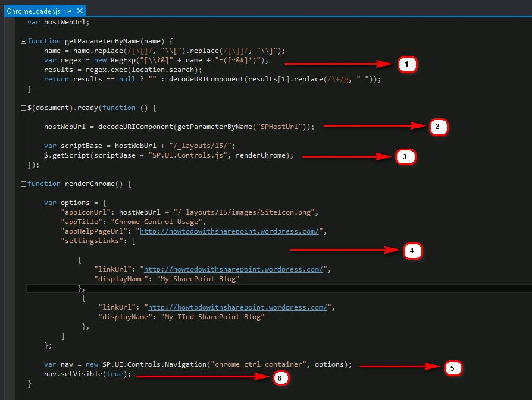Image resolution: width=532 pixels, height=400 pixels.
Task: Pin the ChromeLoader.js tab
Action: coord(68,11)
